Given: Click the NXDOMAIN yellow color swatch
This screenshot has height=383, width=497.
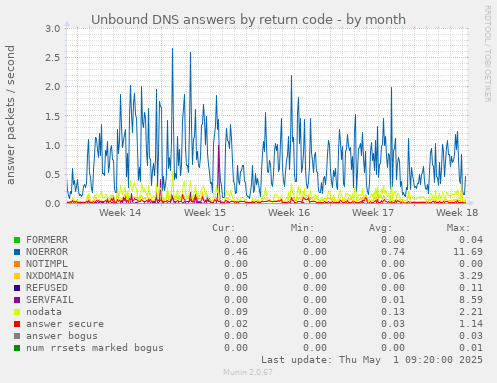Looking at the screenshot, I should tap(17, 276).
